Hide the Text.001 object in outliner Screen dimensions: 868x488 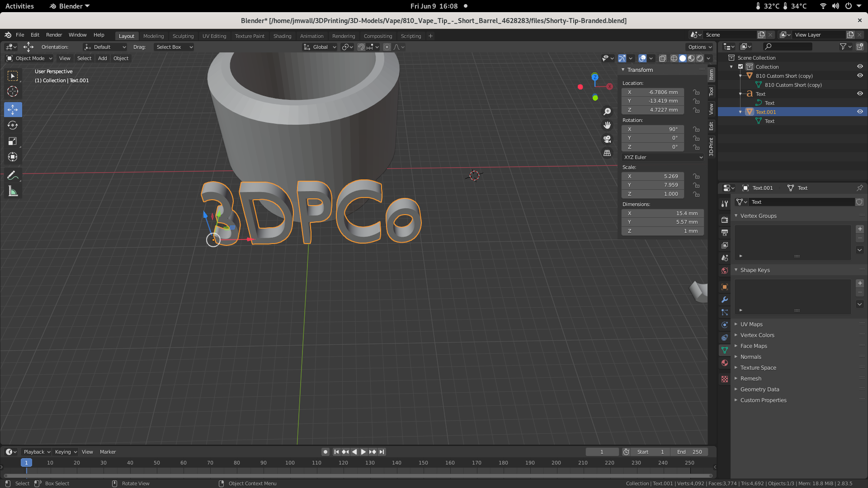tap(860, 112)
